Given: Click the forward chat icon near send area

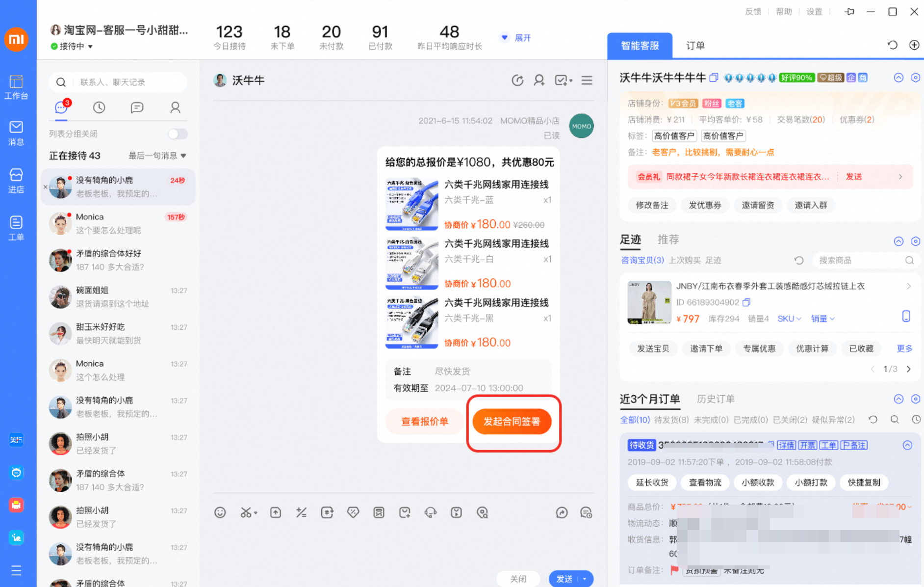Looking at the screenshot, I should (x=562, y=512).
